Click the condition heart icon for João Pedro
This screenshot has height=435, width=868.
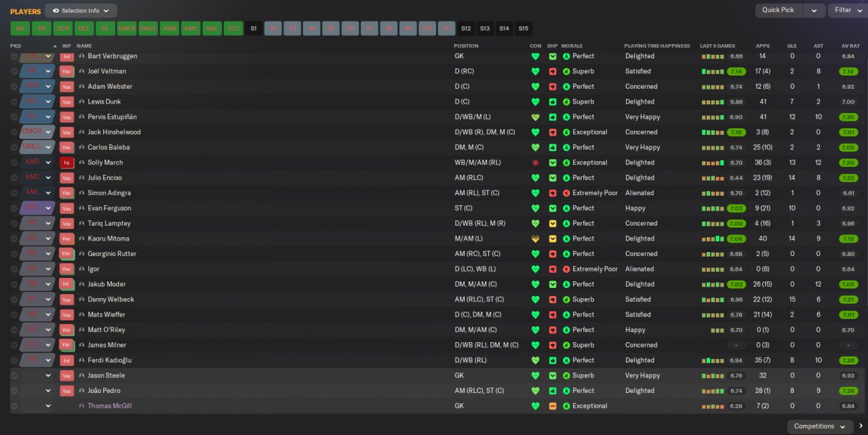535,391
